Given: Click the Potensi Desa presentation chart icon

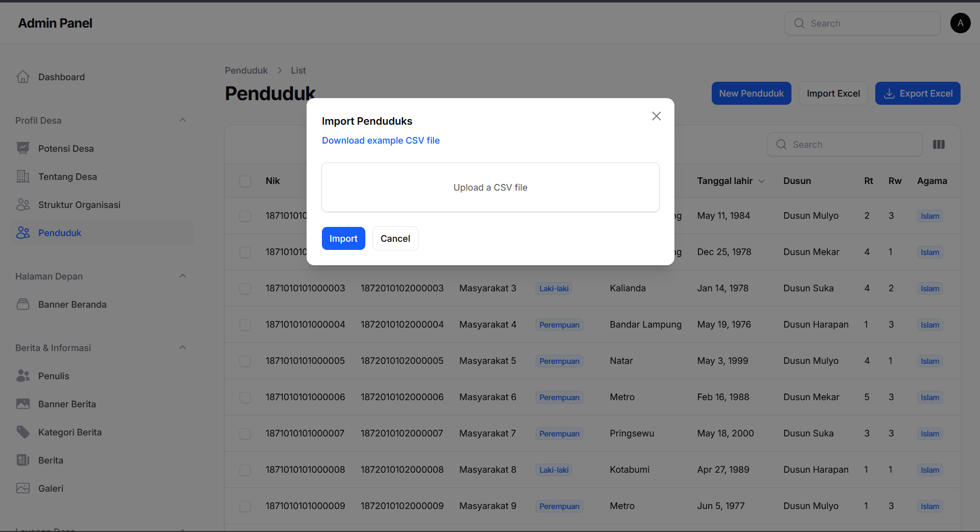Looking at the screenshot, I should tap(23, 148).
